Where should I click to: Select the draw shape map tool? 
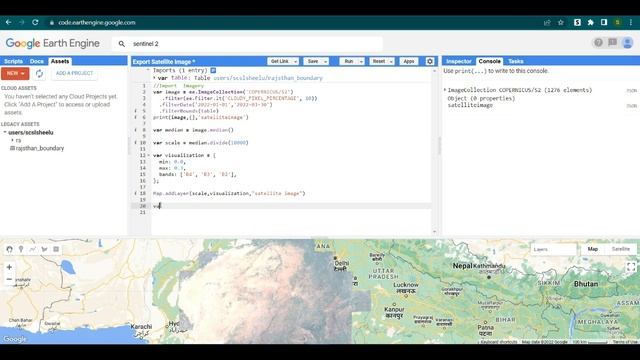pyautogui.click(x=44, y=249)
